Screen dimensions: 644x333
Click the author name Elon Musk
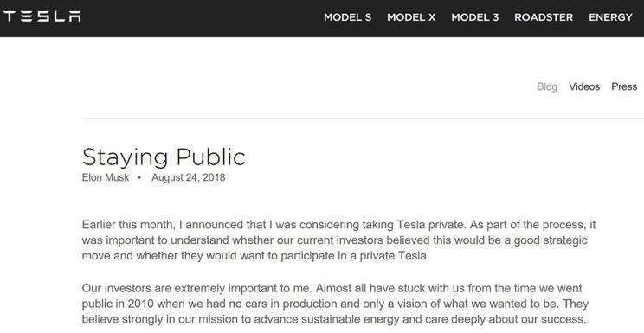click(106, 177)
